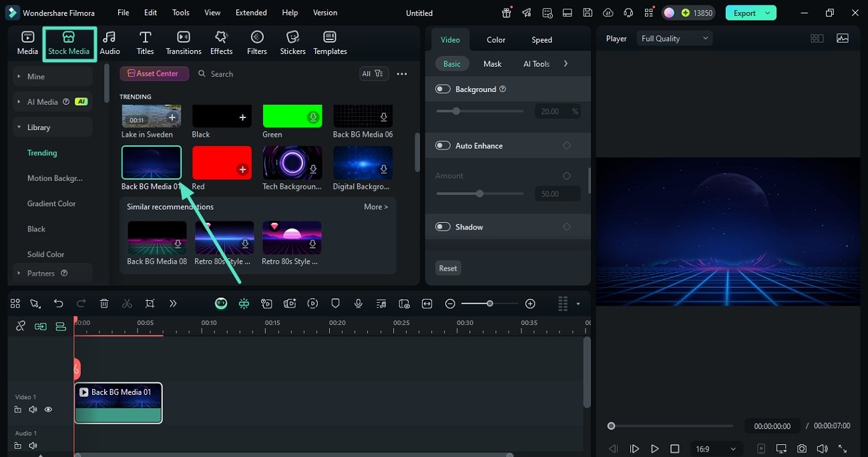Click the Reset button

point(448,268)
